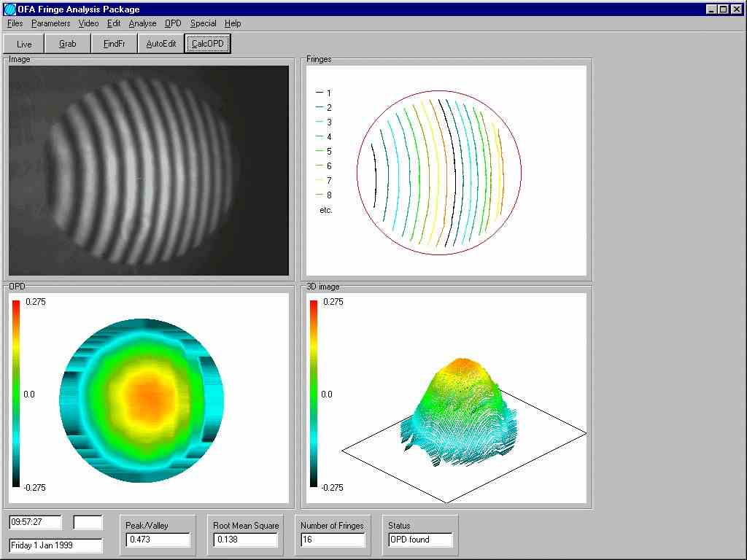Viewport: 747px width, 560px height.
Task: Open the Special menu
Action: (x=203, y=23)
